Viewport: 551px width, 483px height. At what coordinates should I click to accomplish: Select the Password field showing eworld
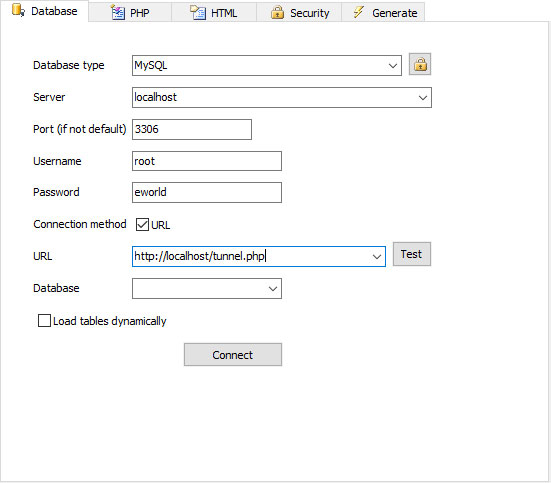click(207, 192)
